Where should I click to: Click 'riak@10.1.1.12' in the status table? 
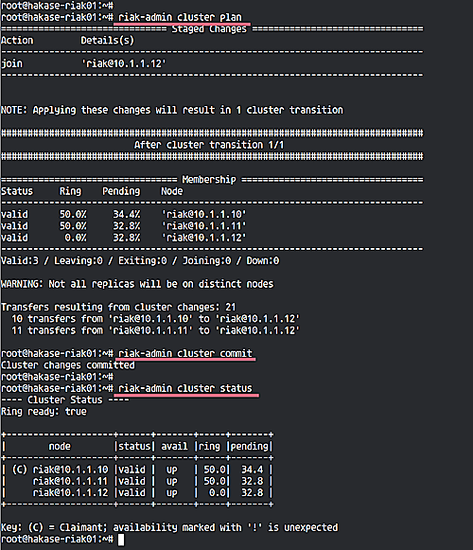point(71,493)
